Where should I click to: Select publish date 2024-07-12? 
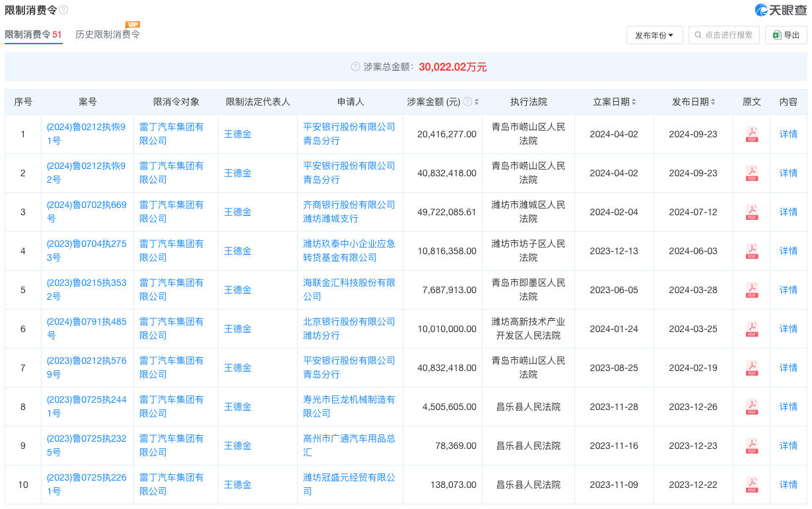pyautogui.click(x=693, y=212)
